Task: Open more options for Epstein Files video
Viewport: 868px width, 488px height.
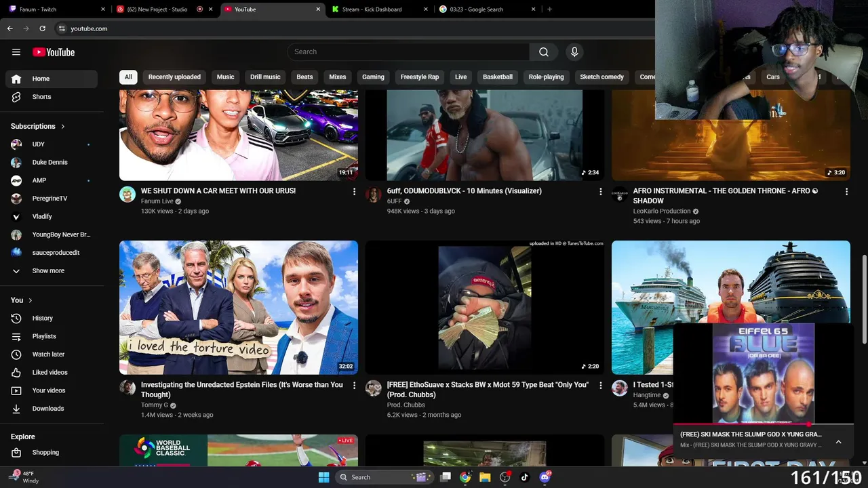Action: [354, 385]
